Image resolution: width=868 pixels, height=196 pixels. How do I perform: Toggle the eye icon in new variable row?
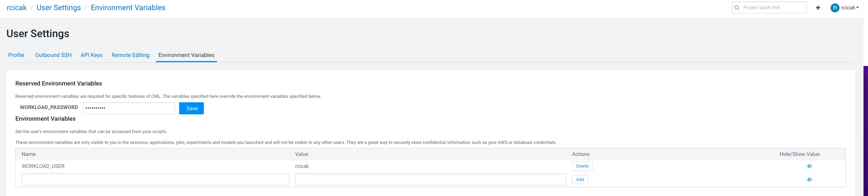(809, 180)
